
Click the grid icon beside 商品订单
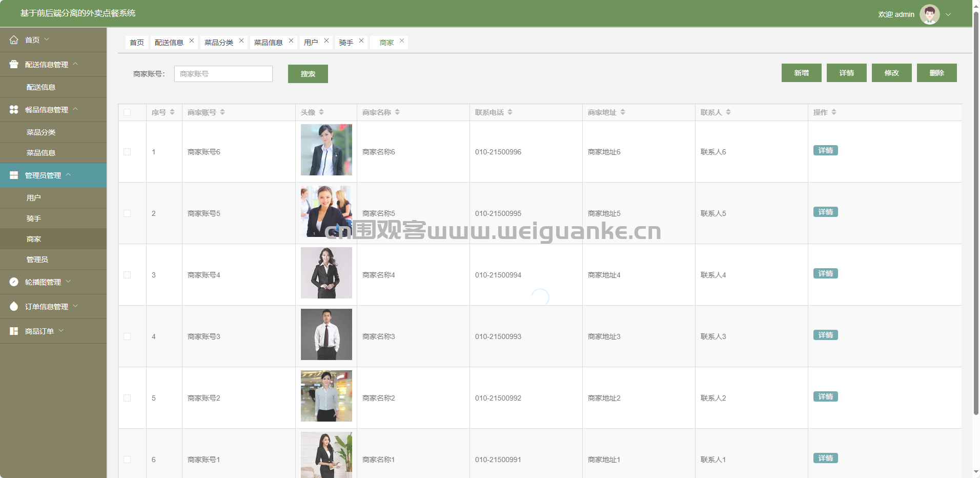(x=14, y=331)
